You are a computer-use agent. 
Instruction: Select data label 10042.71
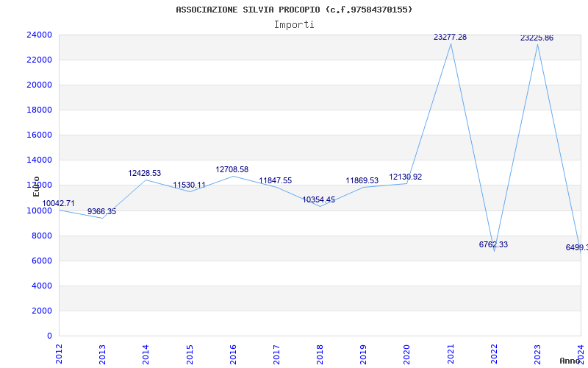click(x=58, y=204)
